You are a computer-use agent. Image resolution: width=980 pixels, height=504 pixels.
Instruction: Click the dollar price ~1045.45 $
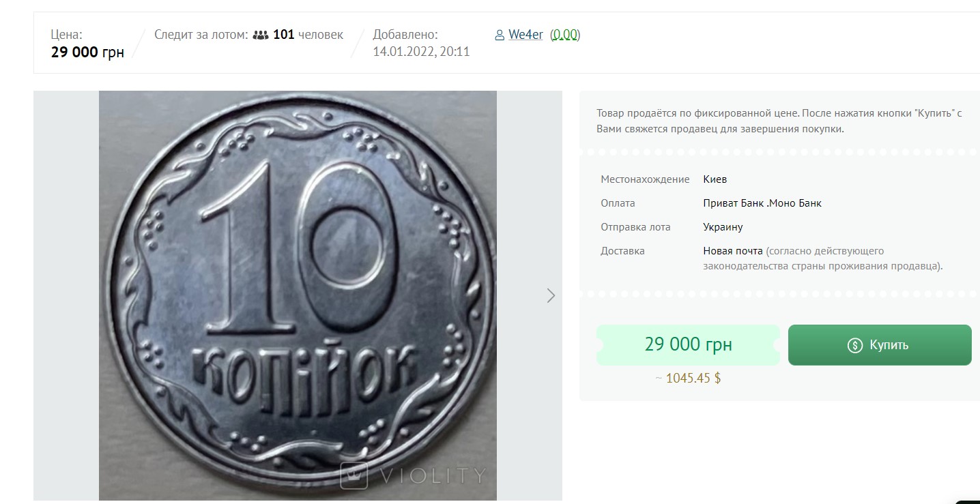click(x=688, y=377)
